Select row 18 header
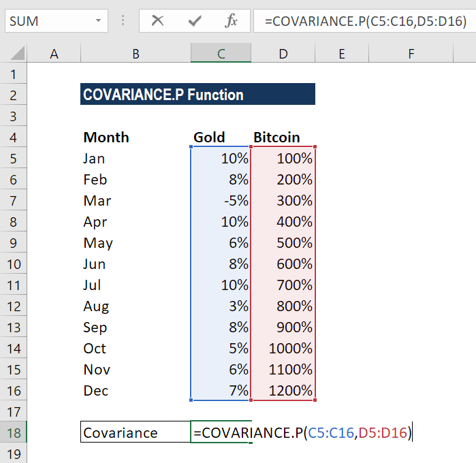The image size is (476, 463). (x=14, y=433)
